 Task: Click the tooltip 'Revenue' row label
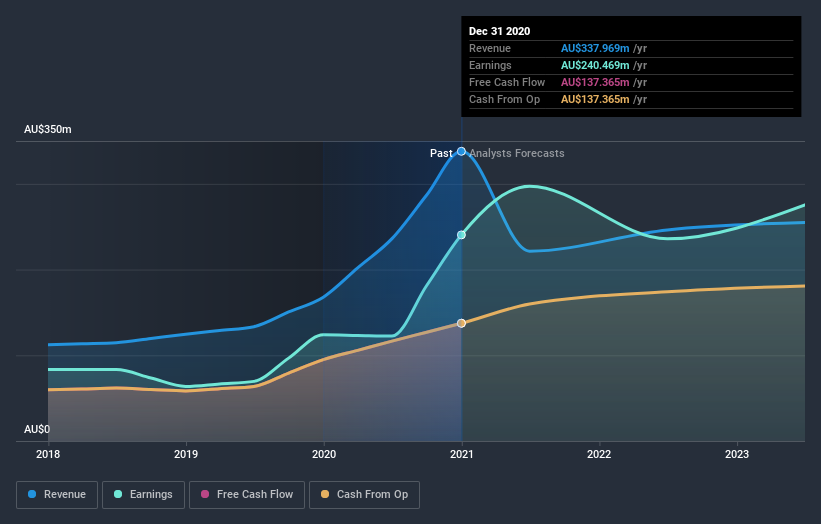coord(490,48)
